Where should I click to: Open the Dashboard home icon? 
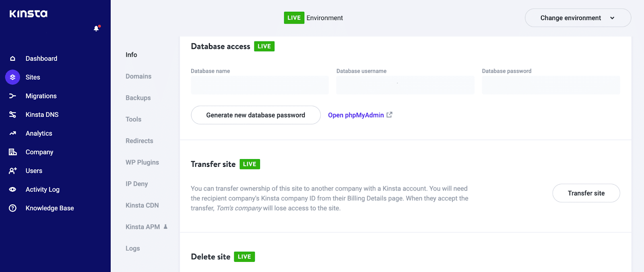12,58
